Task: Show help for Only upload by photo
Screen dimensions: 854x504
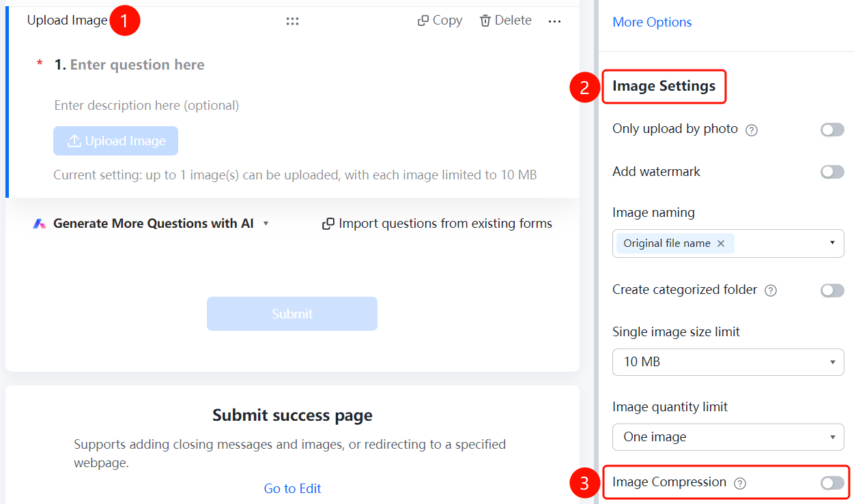Action: pos(752,130)
